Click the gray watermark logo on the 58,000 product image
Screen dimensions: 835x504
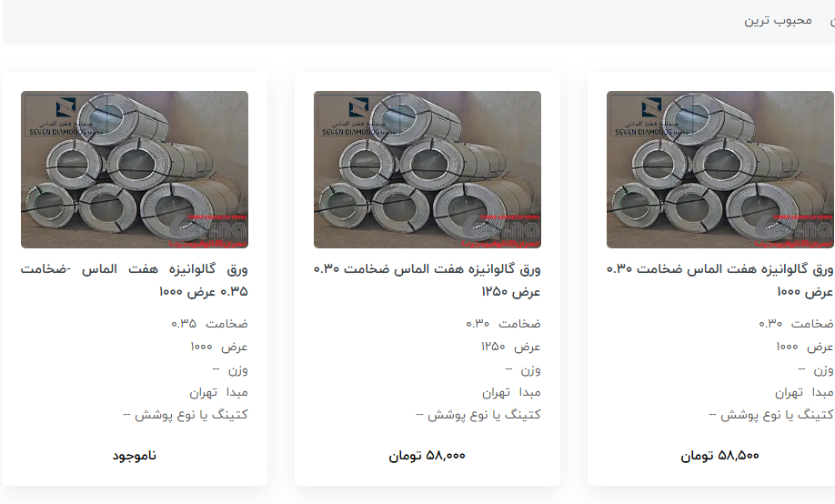coord(502,229)
